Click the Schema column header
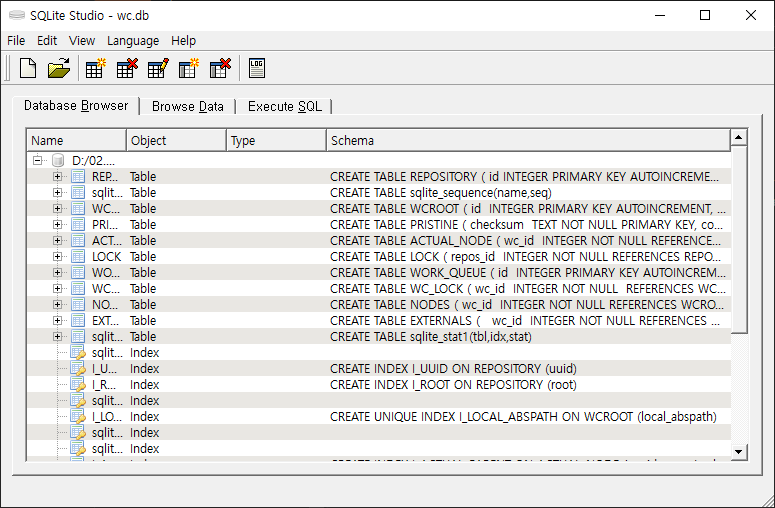This screenshot has width=775, height=508. (x=528, y=140)
